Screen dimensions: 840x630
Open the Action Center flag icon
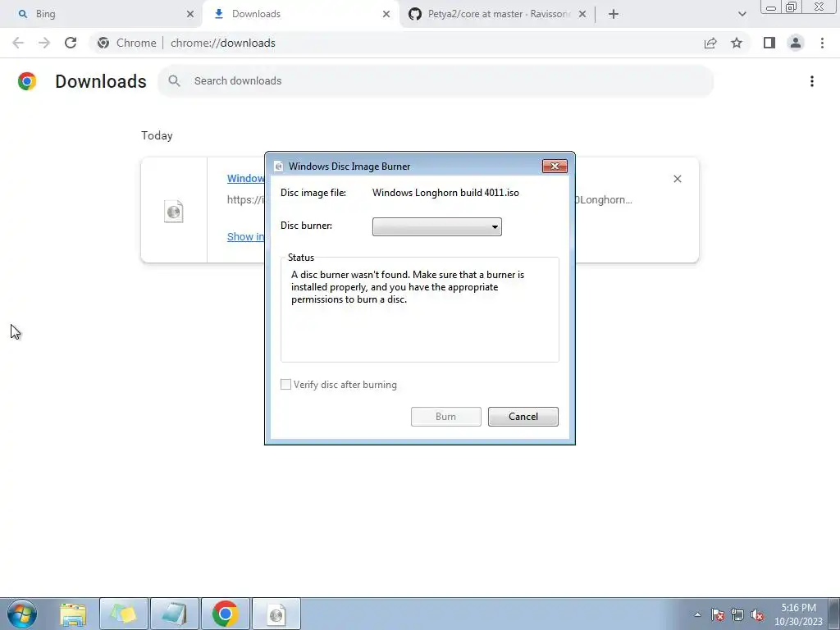click(x=718, y=614)
